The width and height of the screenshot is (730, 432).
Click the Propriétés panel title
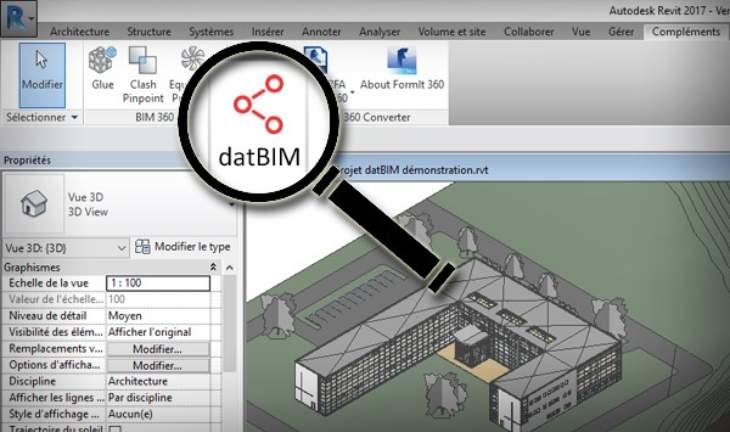(x=27, y=160)
